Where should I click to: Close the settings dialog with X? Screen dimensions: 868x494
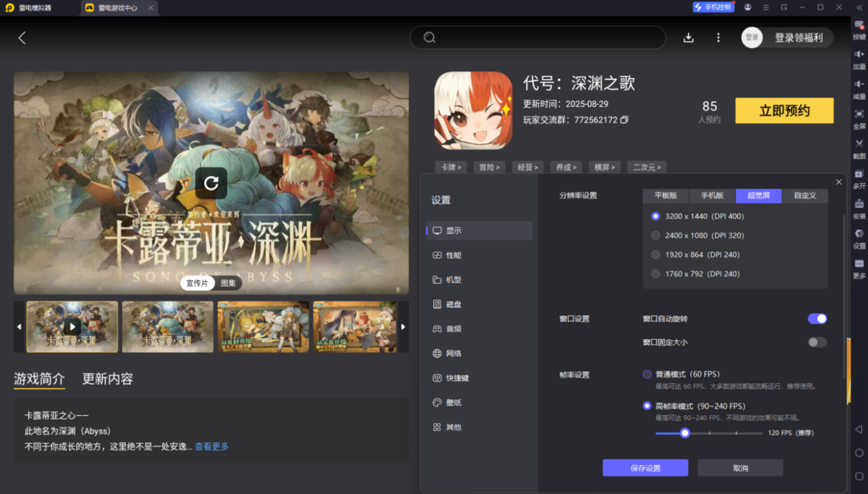[839, 182]
